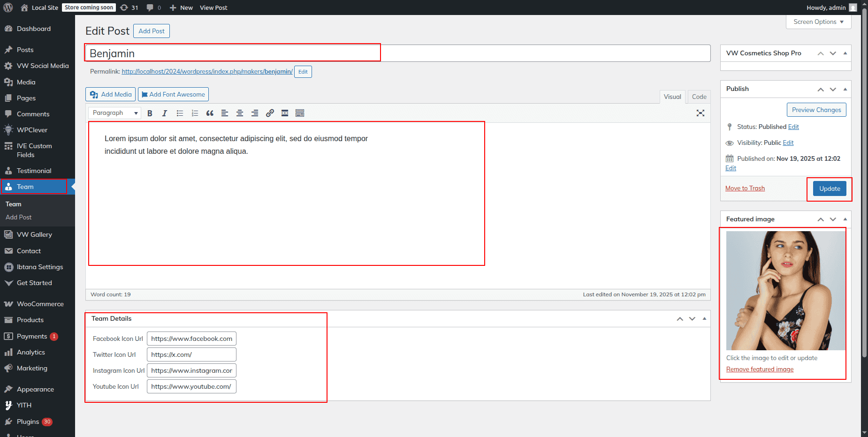
Task: Click the Move to Trash link
Action: (x=745, y=188)
